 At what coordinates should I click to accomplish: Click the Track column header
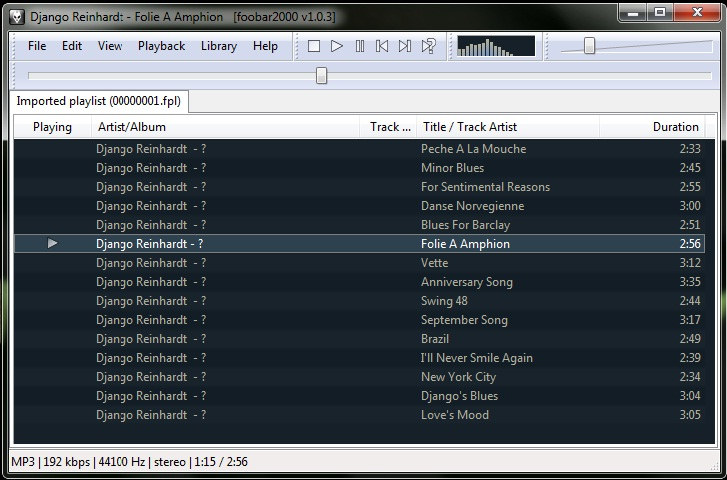[389, 127]
